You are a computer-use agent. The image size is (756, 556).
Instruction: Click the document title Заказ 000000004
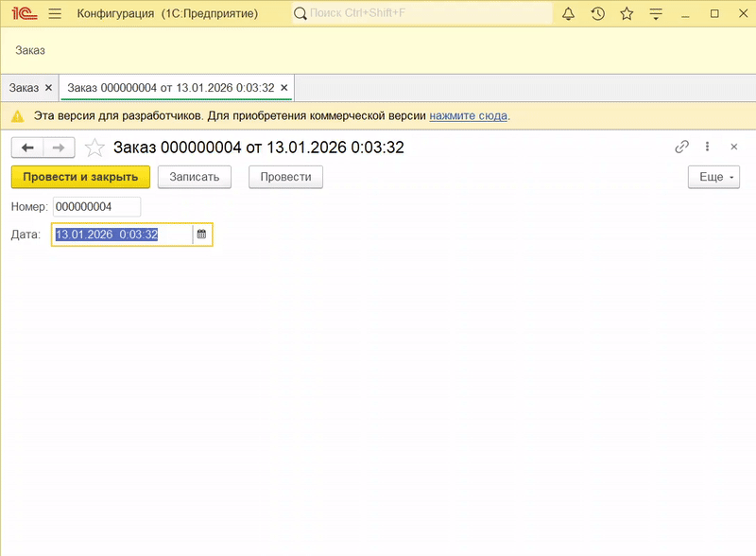258,148
